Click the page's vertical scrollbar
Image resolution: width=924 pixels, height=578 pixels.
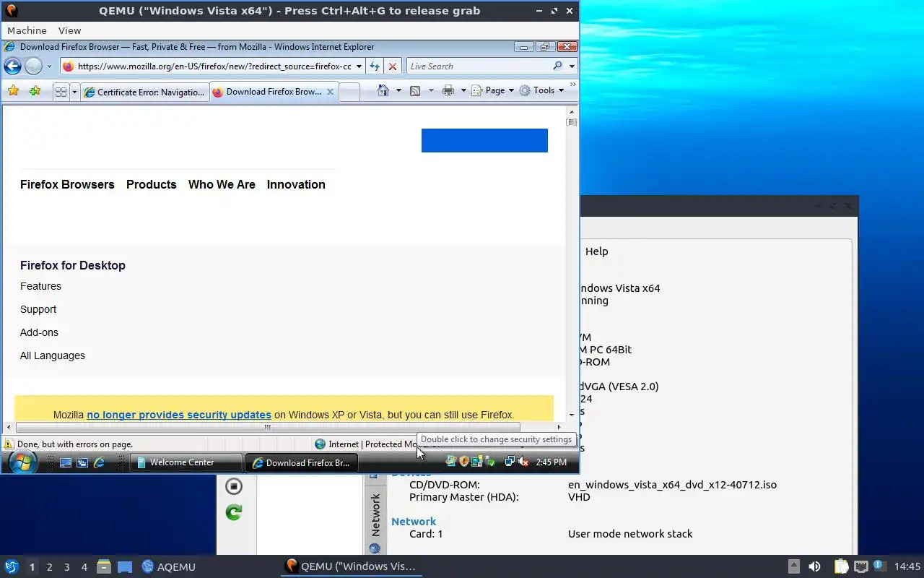click(572, 264)
